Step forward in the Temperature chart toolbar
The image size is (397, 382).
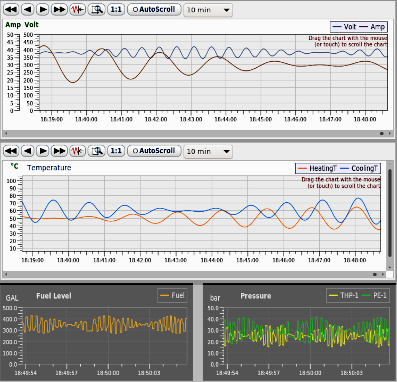tap(43, 151)
